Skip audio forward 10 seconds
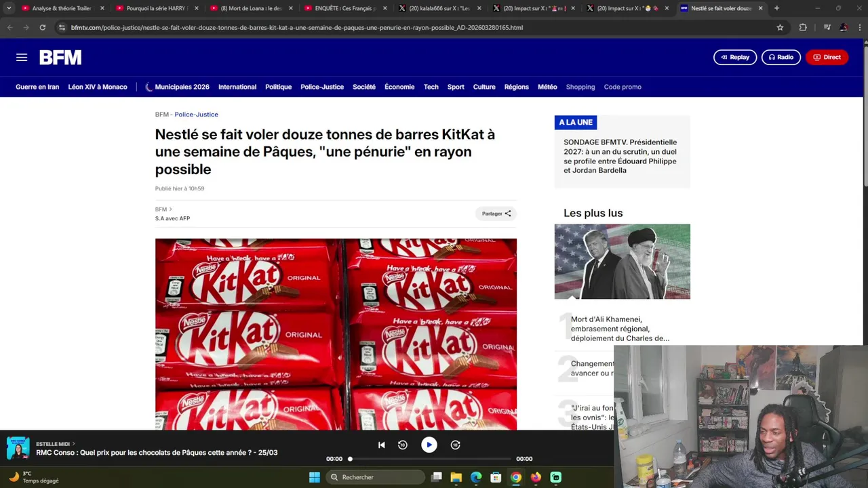Image resolution: width=868 pixels, height=488 pixels. click(x=456, y=445)
